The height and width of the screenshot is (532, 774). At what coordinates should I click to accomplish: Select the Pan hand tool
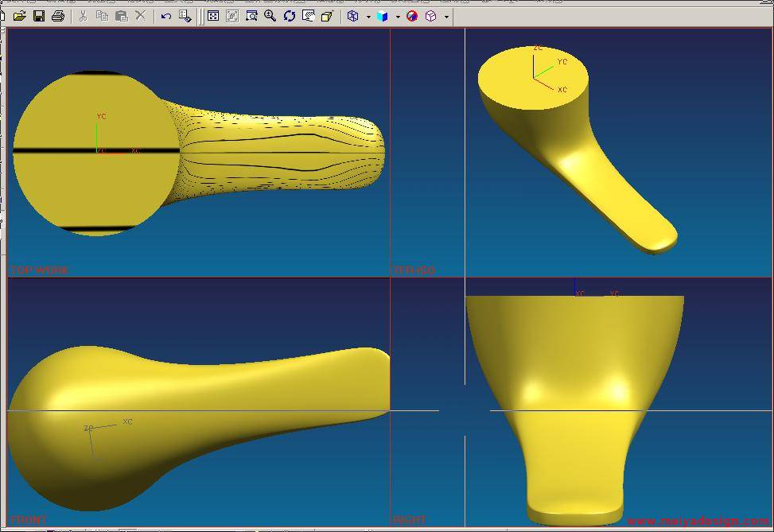(309, 16)
